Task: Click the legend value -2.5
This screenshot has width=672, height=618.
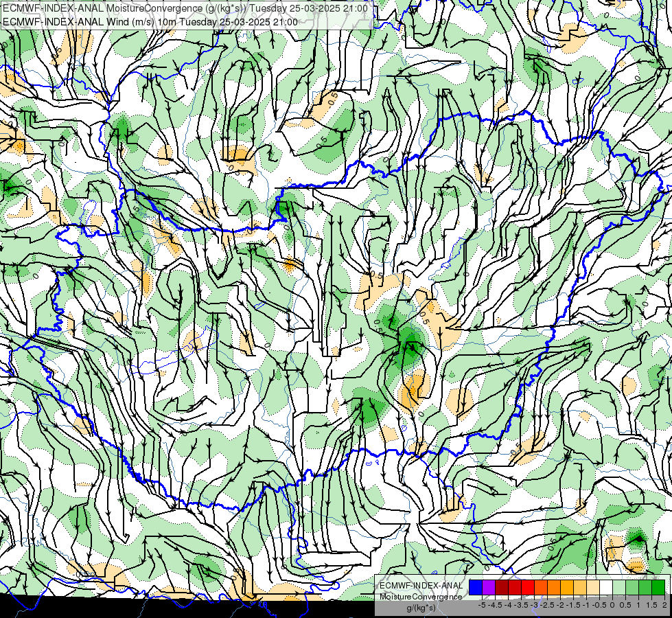Action: click(548, 605)
